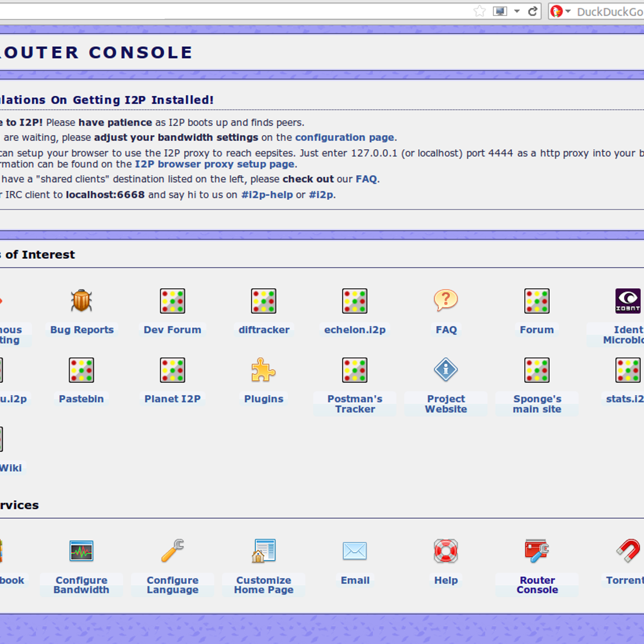Viewport: 644px width, 644px height.
Task: Open the Router Console toolbox icon
Action: [x=537, y=551]
